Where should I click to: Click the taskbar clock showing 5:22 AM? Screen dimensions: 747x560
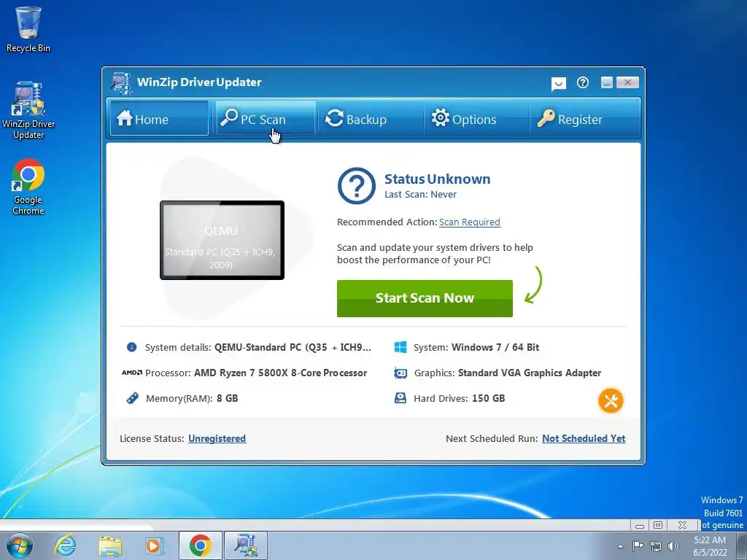click(x=710, y=546)
